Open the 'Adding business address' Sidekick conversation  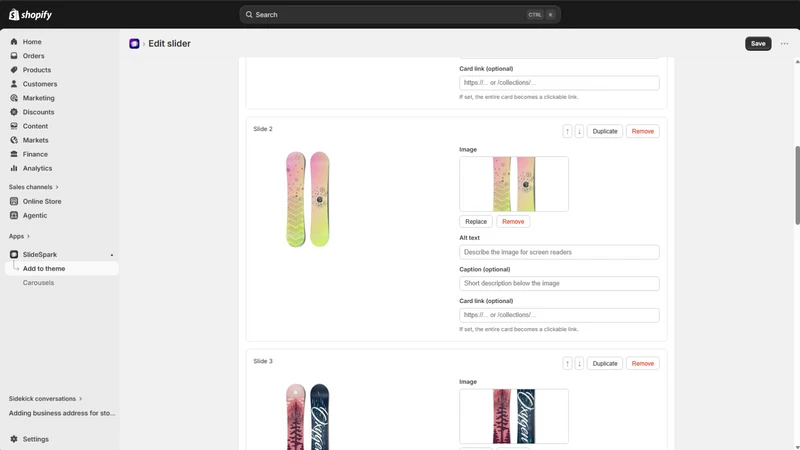coord(62,413)
